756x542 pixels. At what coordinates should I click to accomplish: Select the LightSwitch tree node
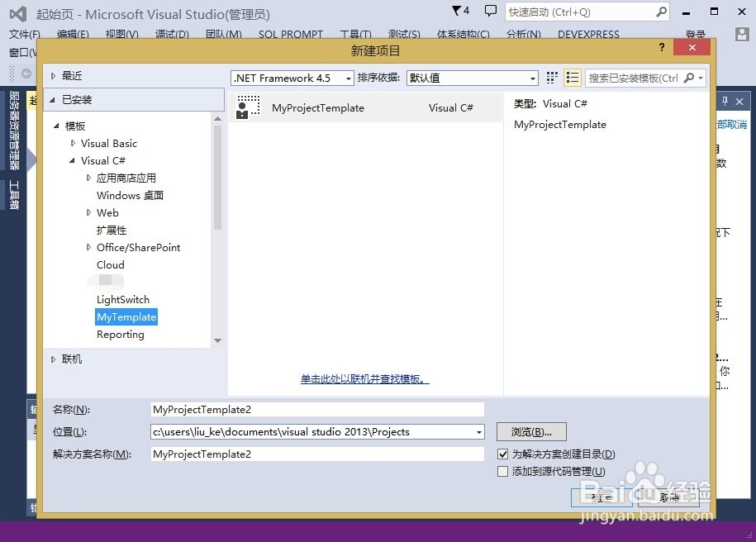pos(123,299)
